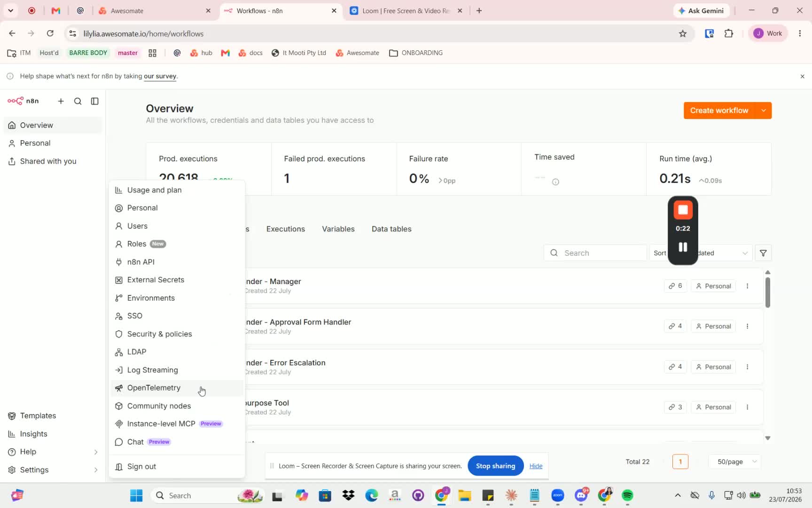812x508 pixels.
Task: Collapse sidebar with the panel toggle icon
Action: 94,101
